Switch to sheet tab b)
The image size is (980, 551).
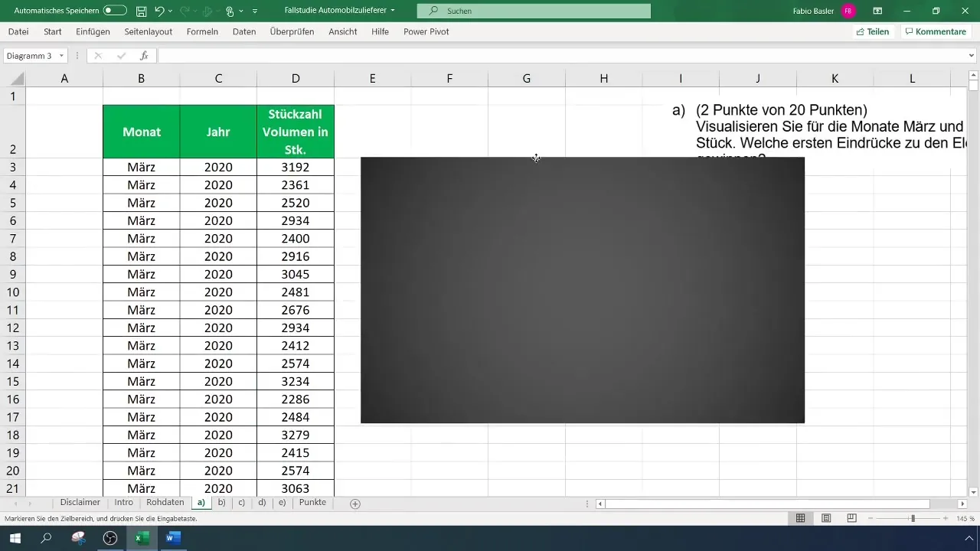(x=222, y=503)
